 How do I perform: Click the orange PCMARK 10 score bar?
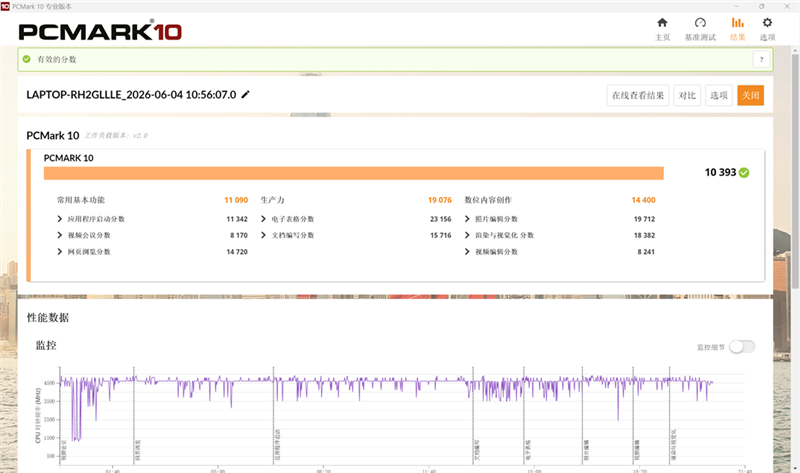pos(354,173)
